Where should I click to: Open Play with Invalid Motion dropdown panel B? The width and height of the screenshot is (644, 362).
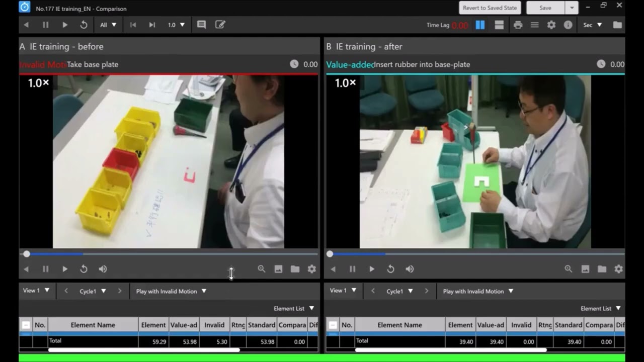point(478,291)
